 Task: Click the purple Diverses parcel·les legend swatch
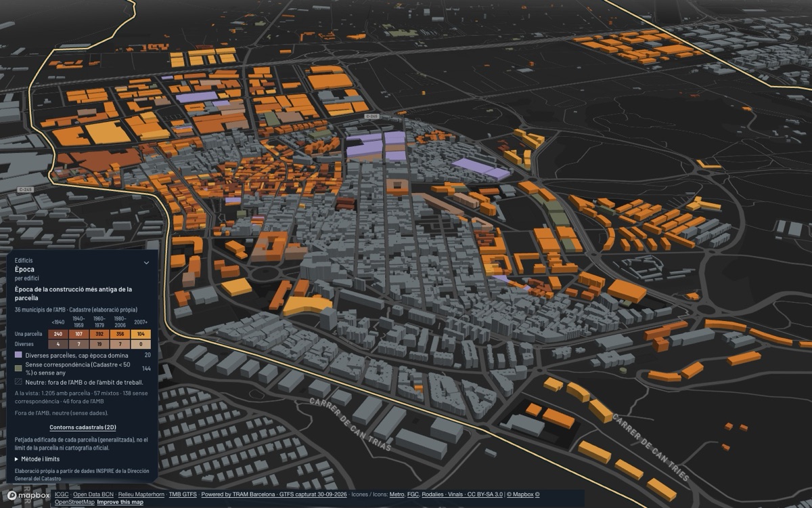[18, 355]
